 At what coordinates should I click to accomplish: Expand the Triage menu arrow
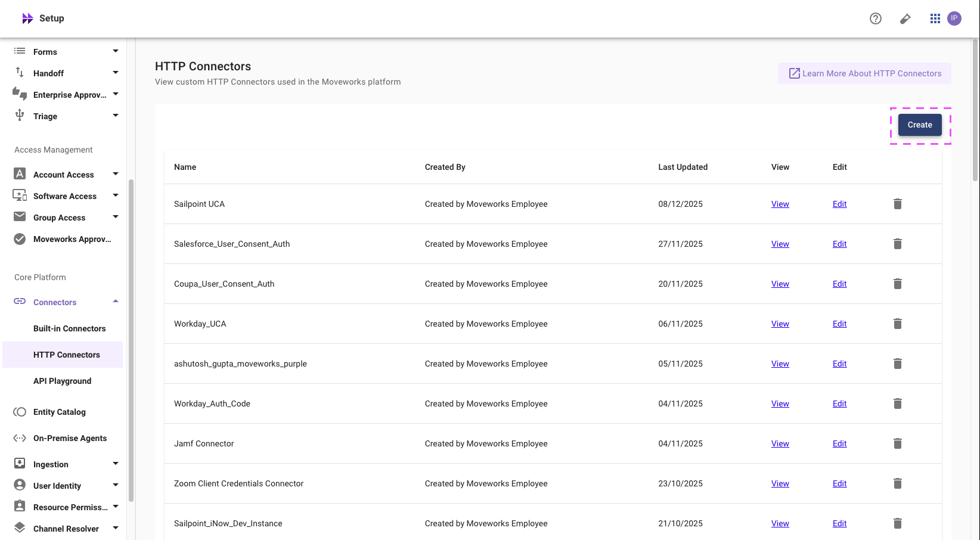pyautogui.click(x=116, y=116)
